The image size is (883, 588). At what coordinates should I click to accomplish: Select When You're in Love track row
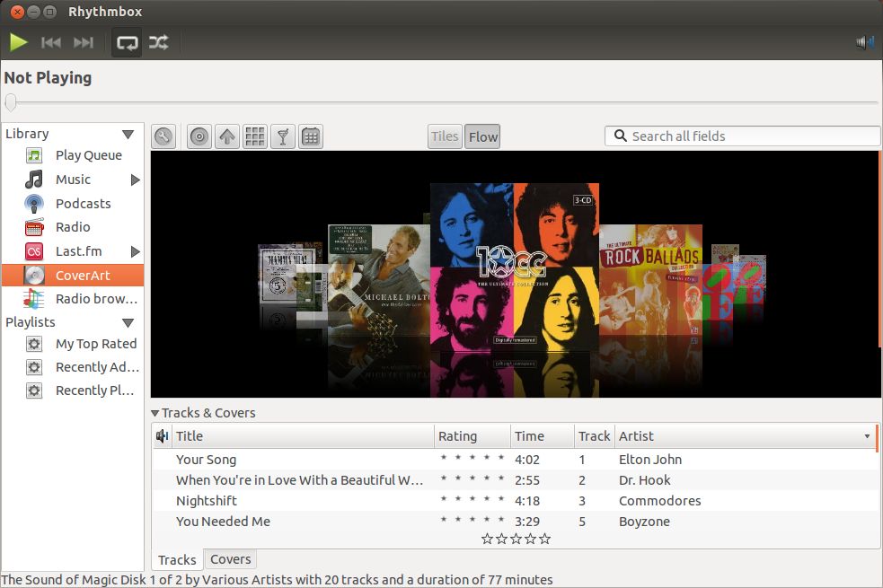514,480
